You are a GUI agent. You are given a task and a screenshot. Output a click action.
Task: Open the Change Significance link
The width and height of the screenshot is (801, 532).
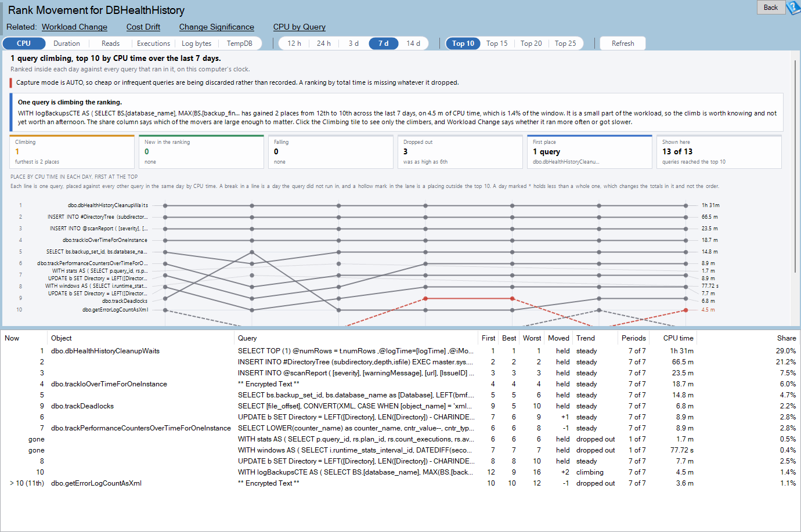pos(217,27)
